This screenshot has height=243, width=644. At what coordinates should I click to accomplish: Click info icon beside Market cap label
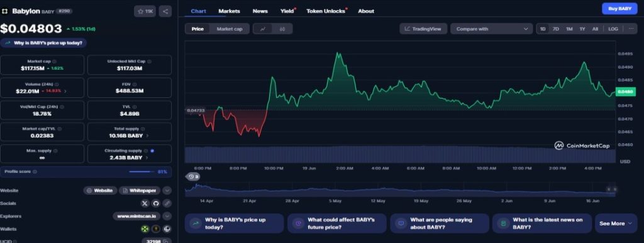(54, 62)
